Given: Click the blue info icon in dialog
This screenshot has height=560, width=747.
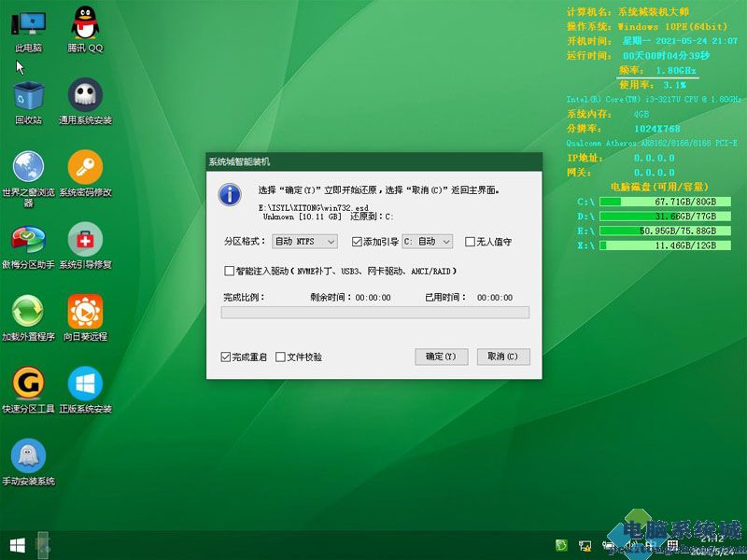Looking at the screenshot, I should click(230, 194).
